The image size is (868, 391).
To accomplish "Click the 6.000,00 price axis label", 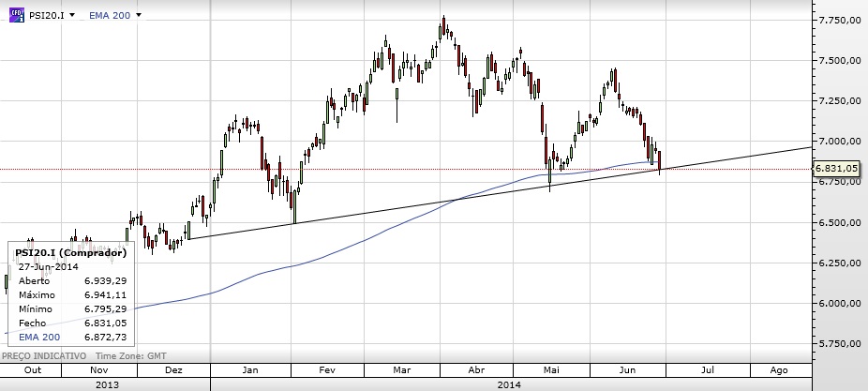I will [x=840, y=304].
